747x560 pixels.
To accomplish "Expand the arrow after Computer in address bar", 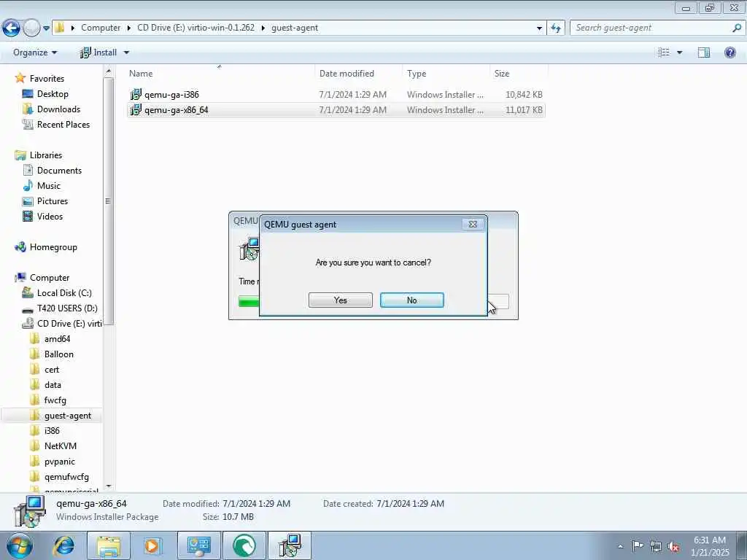I will point(128,28).
